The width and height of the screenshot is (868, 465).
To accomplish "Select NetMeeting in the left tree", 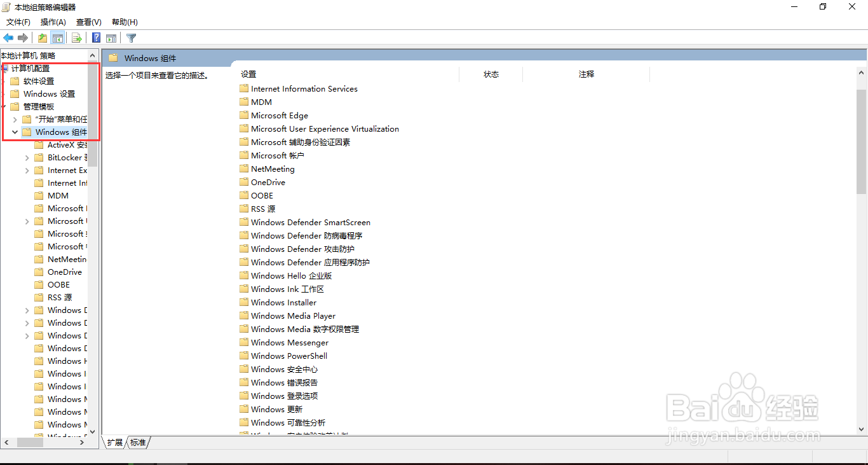I will coord(67,260).
